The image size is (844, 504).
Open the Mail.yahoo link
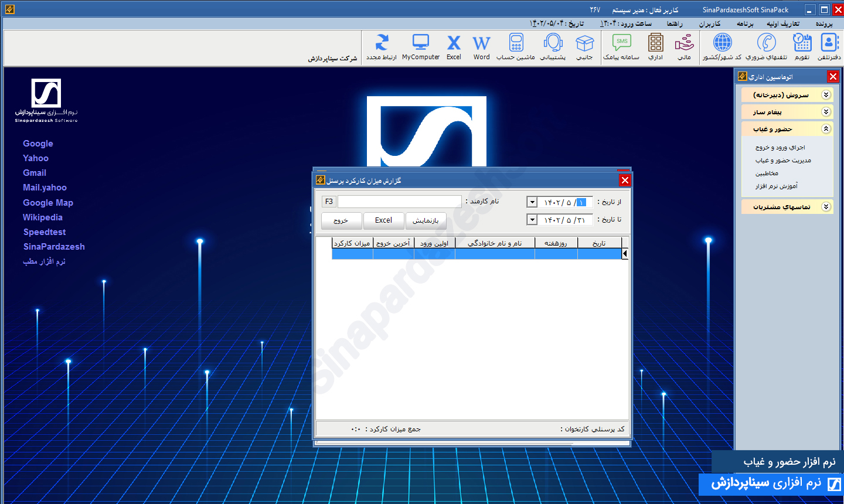(45, 188)
